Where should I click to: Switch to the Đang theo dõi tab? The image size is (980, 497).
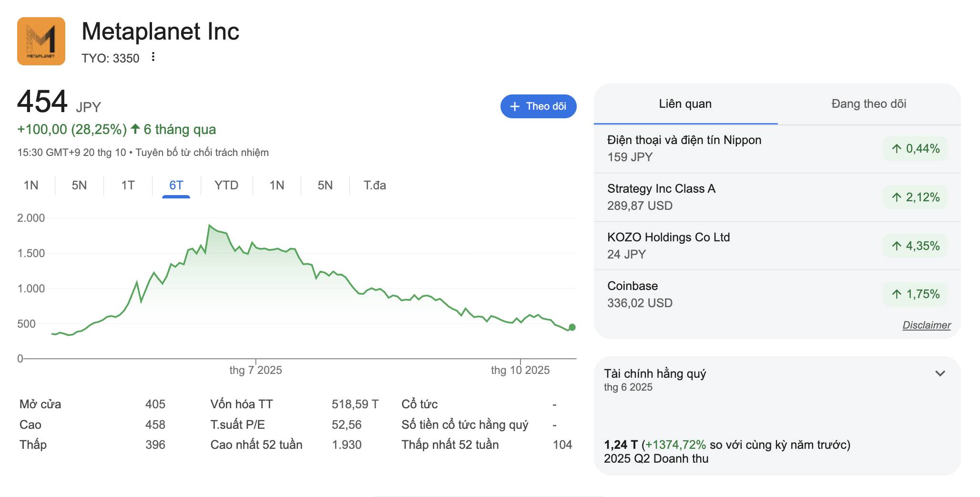coord(868,104)
